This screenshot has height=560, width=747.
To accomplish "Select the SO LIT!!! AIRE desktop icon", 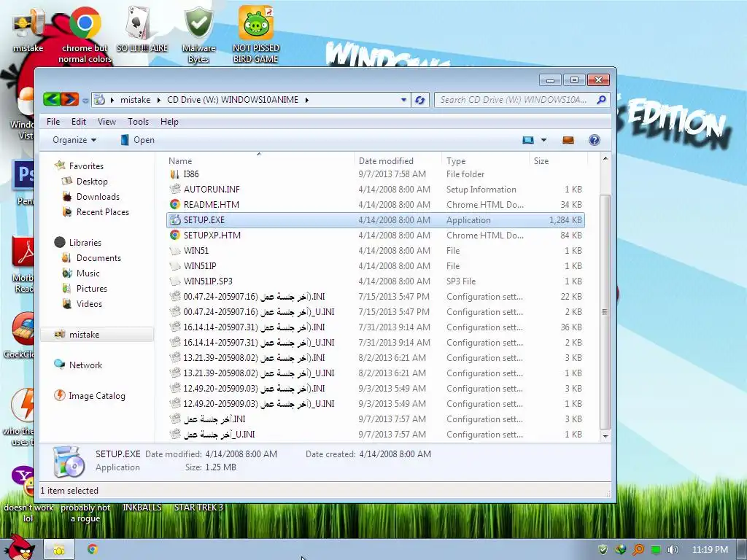I will pyautogui.click(x=142, y=31).
